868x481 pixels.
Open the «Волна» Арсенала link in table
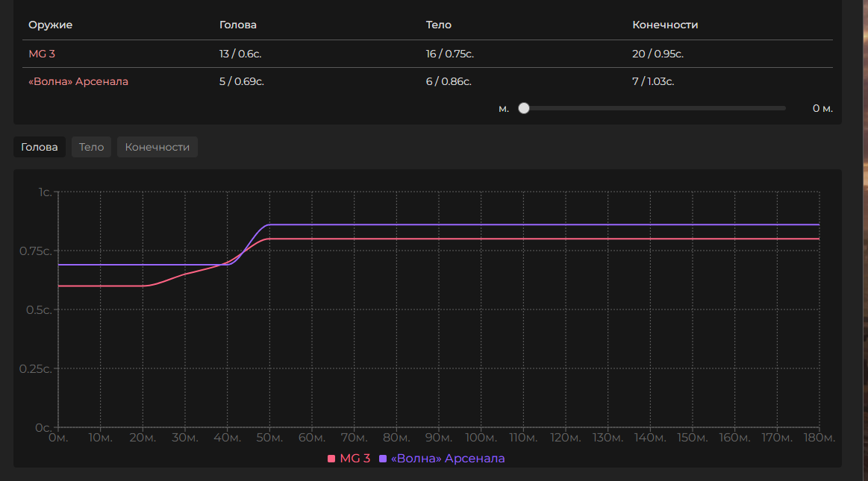78,81
